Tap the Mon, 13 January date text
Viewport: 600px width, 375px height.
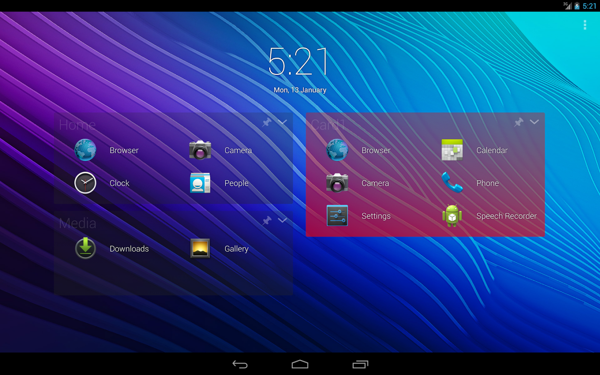tap(300, 90)
